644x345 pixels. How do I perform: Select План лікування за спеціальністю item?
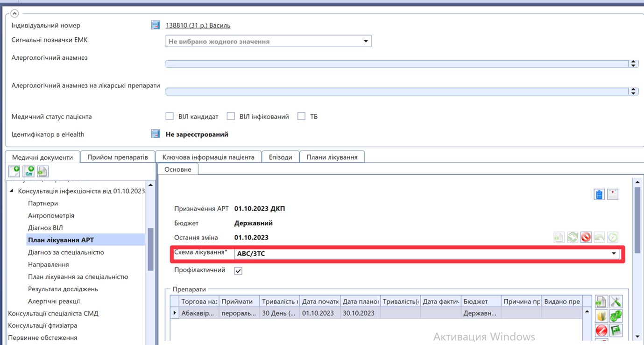(78, 277)
